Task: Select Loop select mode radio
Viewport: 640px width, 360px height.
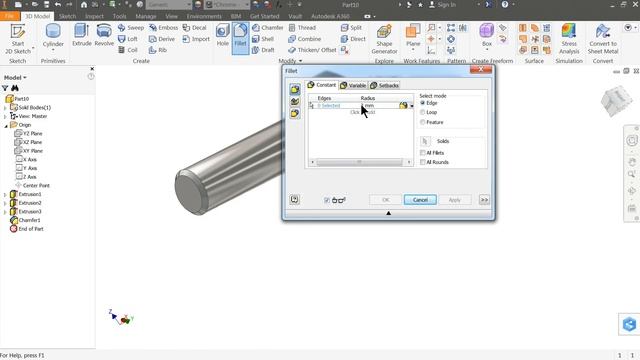Action: tap(422, 112)
